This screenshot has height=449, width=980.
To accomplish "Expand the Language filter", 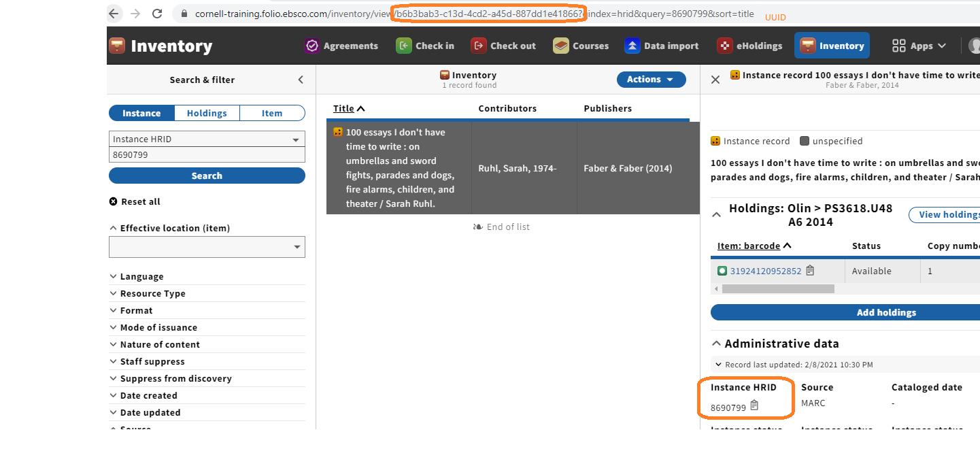I will [136, 276].
